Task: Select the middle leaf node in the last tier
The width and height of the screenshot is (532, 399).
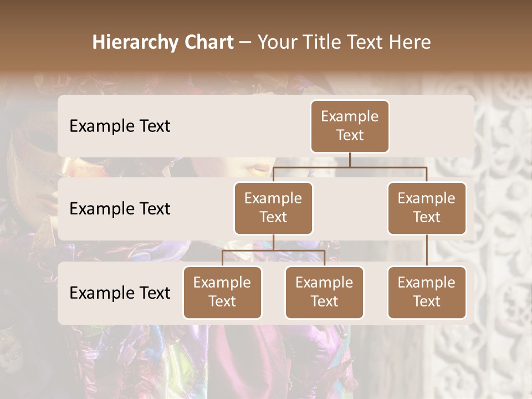Action: 324,292
